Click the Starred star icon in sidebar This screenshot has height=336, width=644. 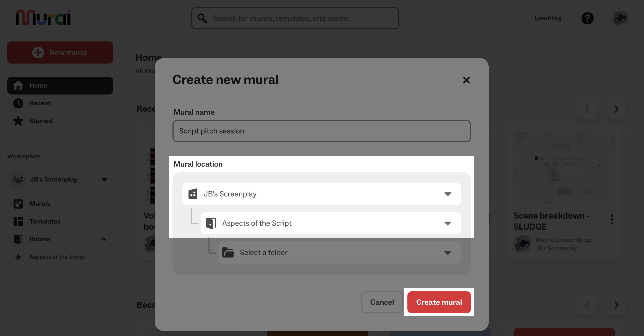(18, 121)
